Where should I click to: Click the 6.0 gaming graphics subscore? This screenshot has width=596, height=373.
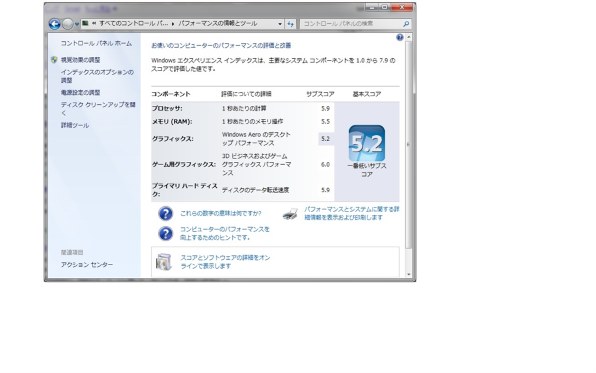point(325,164)
